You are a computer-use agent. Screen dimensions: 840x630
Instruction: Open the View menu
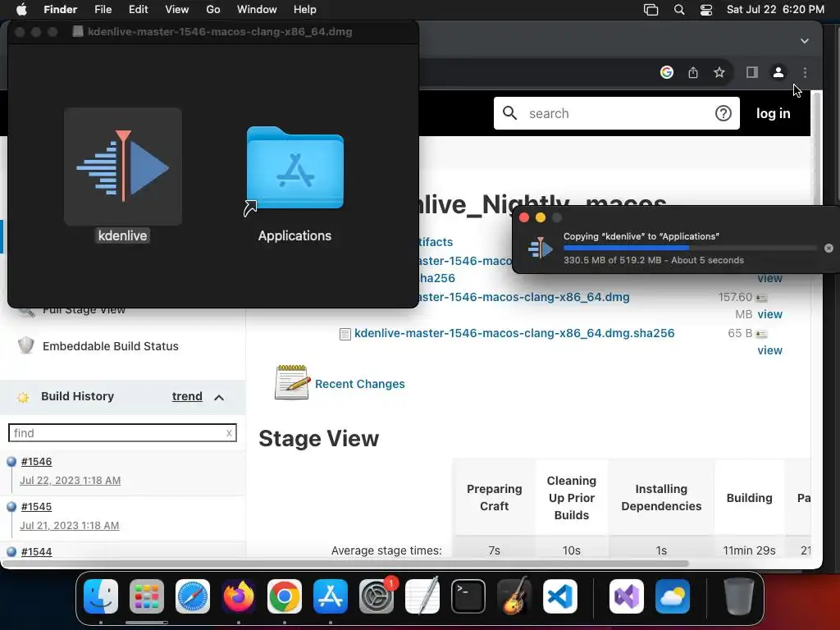tap(177, 10)
